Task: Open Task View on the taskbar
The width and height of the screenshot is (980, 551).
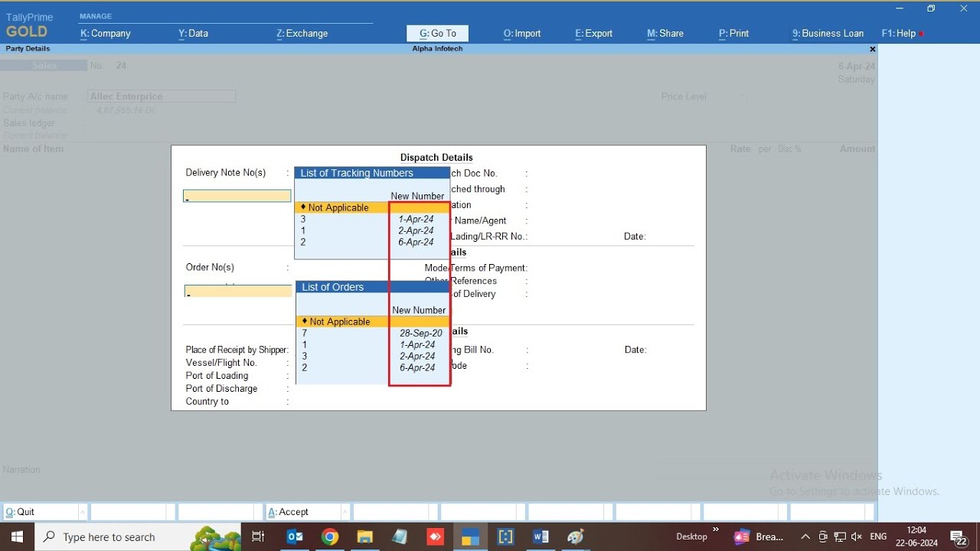Action: [x=258, y=536]
